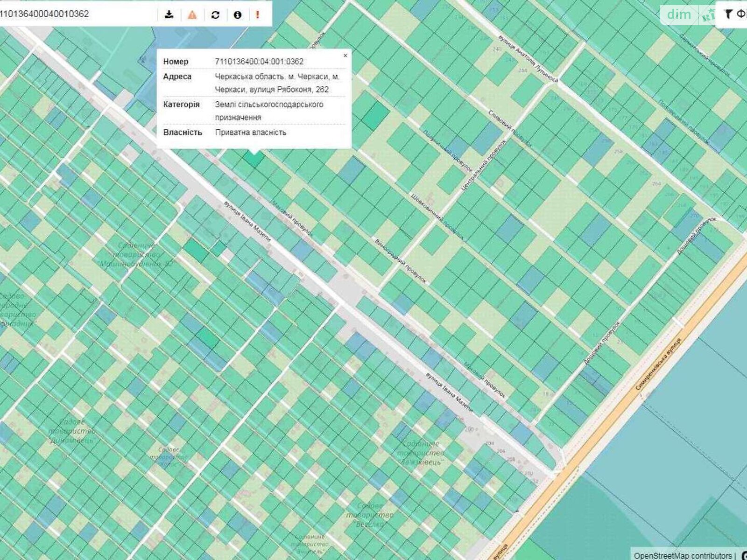Click the parcel number 7110136400:04:001:0362 value
The height and width of the screenshot is (560, 747).
pos(259,62)
